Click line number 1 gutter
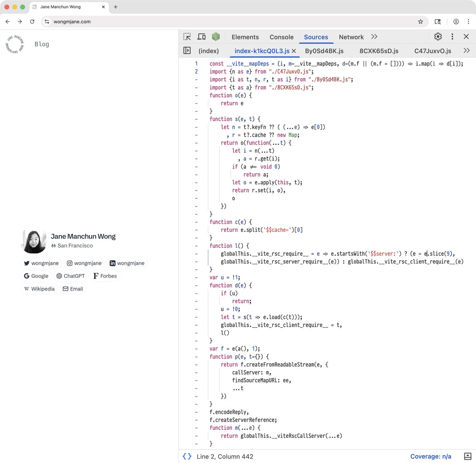This screenshot has width=476, height=463. (x=196, y=64)
